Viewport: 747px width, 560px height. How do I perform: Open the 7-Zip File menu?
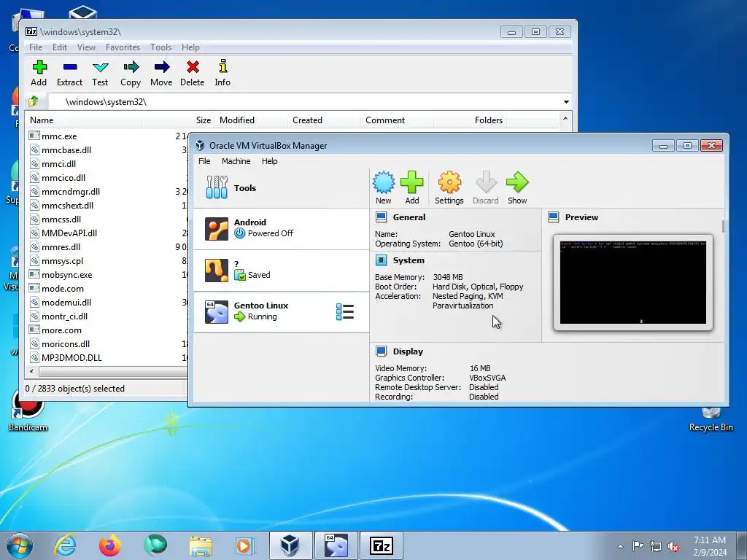(36, 47)
